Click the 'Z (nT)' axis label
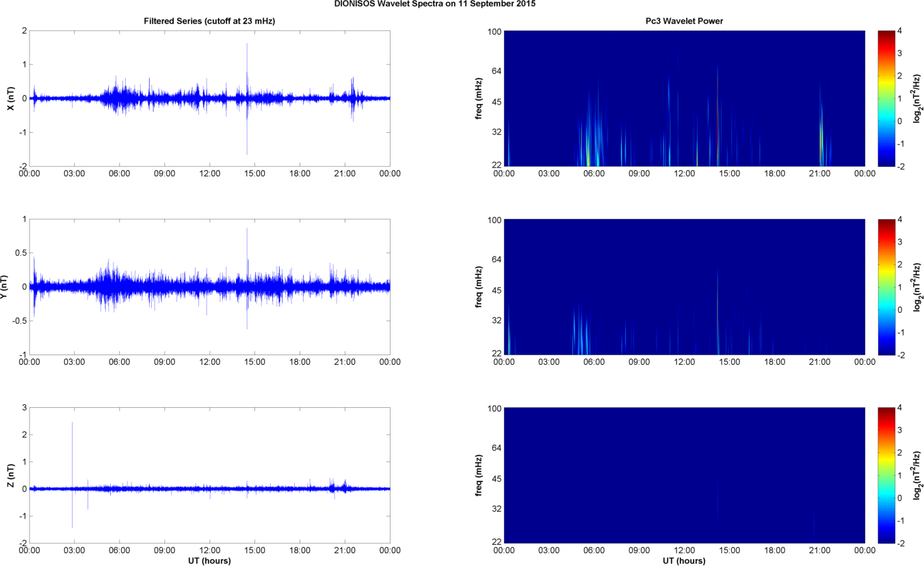 (10, 476)
